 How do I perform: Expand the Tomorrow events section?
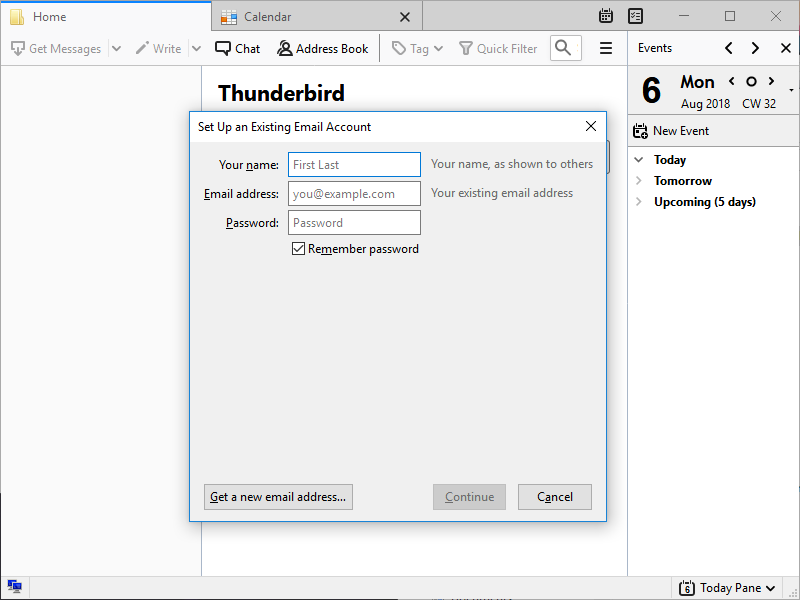point(640,180)
